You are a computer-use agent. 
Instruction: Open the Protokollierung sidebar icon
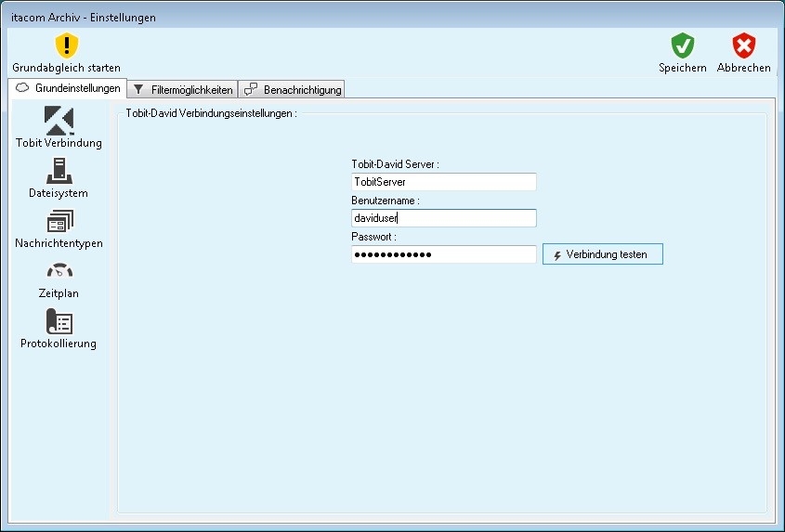[59, 321]
